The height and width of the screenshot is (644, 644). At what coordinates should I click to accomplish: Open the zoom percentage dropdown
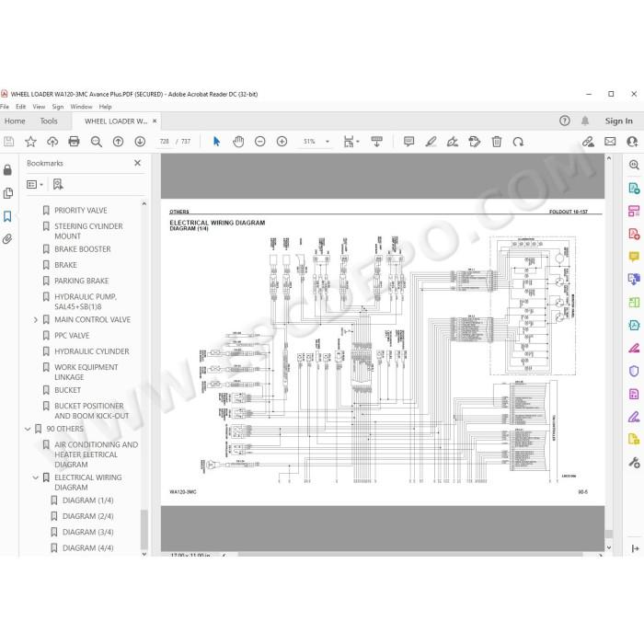tap(328, 142)
